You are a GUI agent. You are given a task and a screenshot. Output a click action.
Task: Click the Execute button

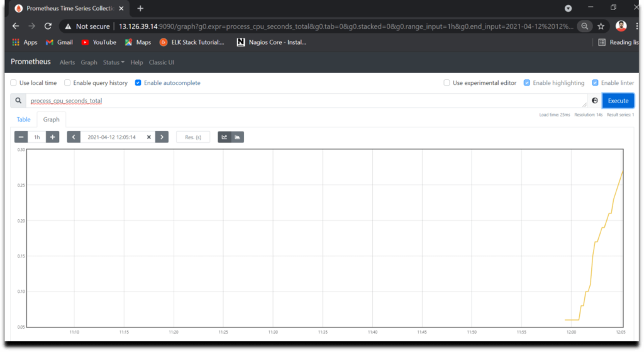click(x=618, y=101)
